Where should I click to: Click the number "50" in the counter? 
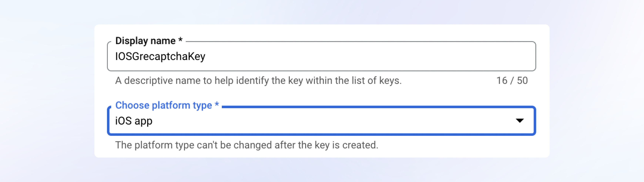[522, 80]
